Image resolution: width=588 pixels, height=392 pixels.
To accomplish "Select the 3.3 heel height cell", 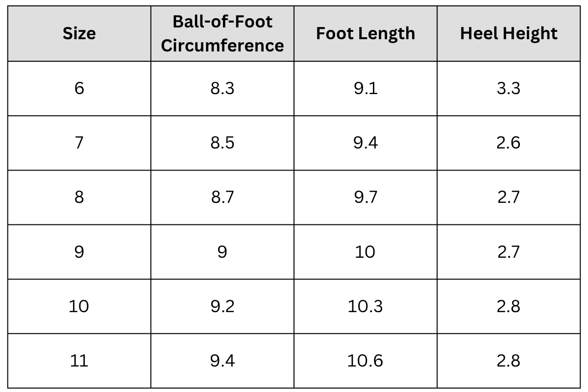I will (x=509, y=89).
